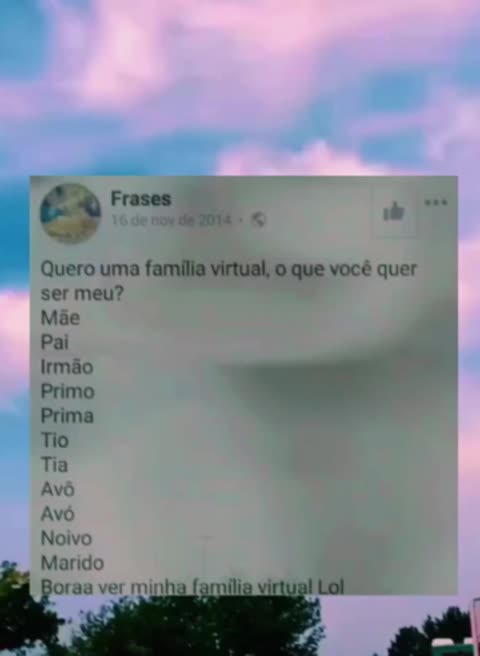Click the text 'ser meu?'

tap(82, 294)
